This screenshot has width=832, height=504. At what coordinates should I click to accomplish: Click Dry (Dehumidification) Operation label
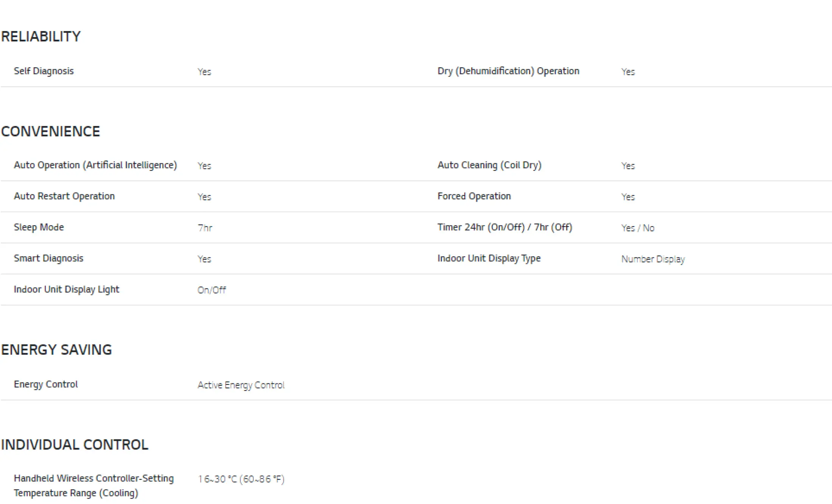(508, 71)
